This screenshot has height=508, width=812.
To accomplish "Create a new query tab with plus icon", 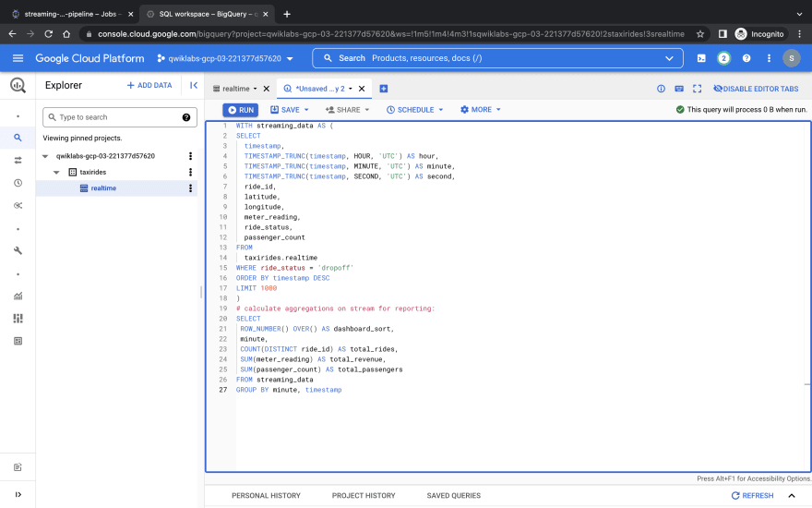I will coord(384,89).
